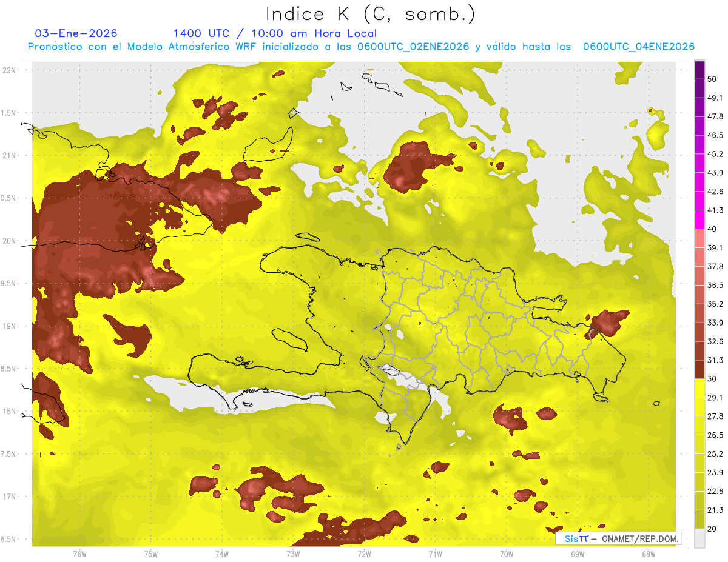Viewport: 728px width, 562px height.
Task: Click the "17N" latitude label
Action: 10,497
